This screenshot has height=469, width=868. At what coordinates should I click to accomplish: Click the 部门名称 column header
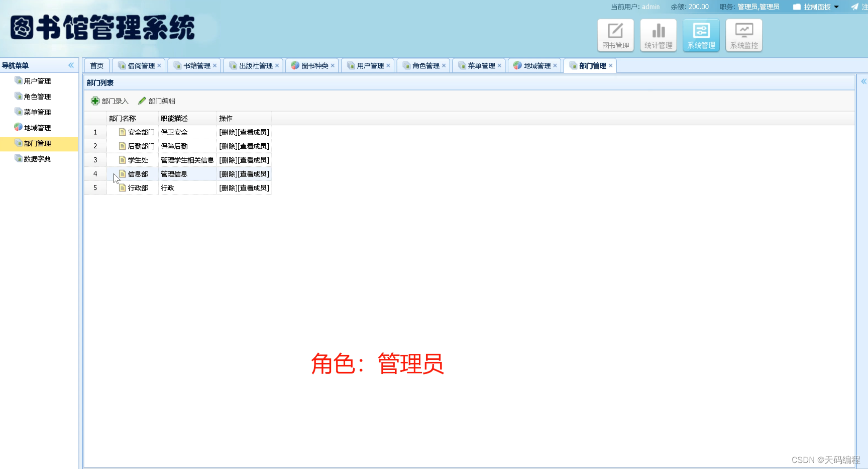coord(133,119)
